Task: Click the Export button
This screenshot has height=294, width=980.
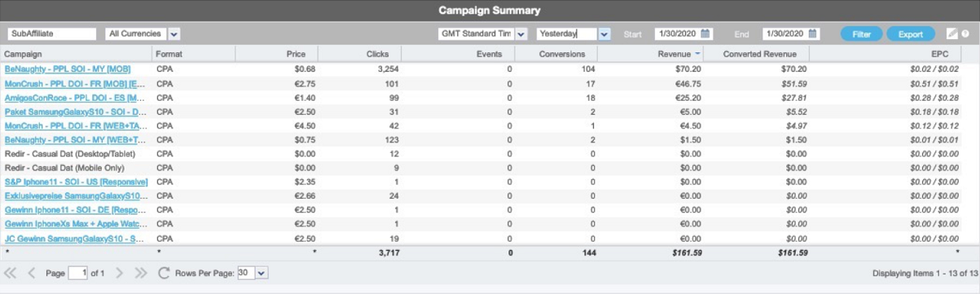Action: coord(911,34)
